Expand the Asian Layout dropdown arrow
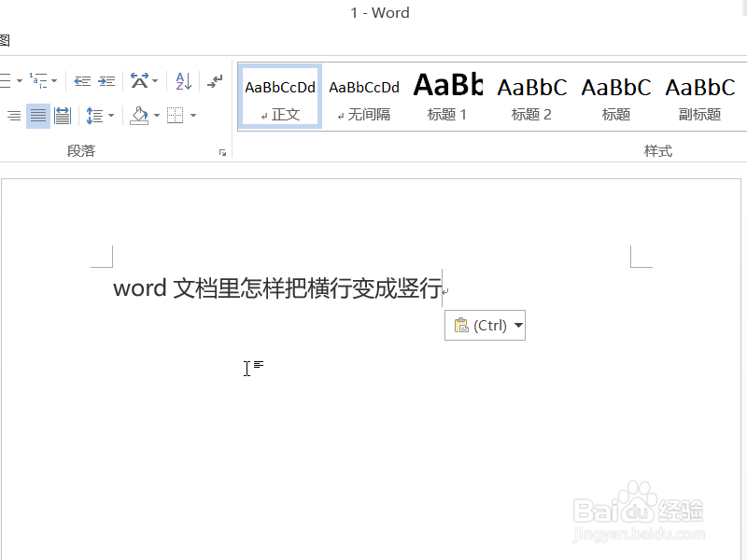This screenshot has height=560, width=747. click(155, 81)
